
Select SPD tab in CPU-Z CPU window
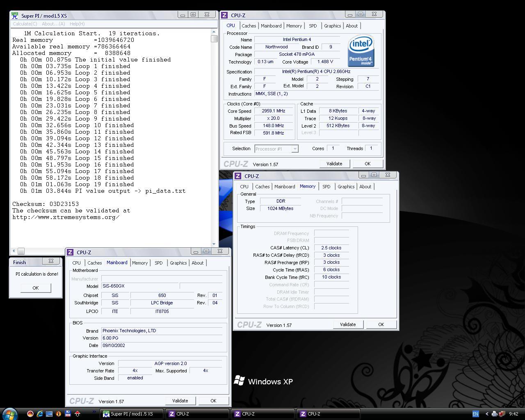313,26
